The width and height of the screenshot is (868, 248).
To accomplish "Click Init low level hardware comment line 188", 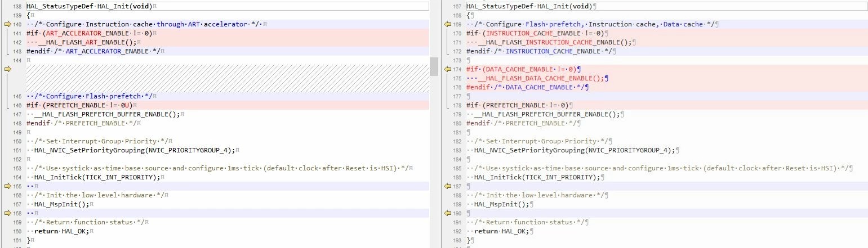I will (539, 195).
